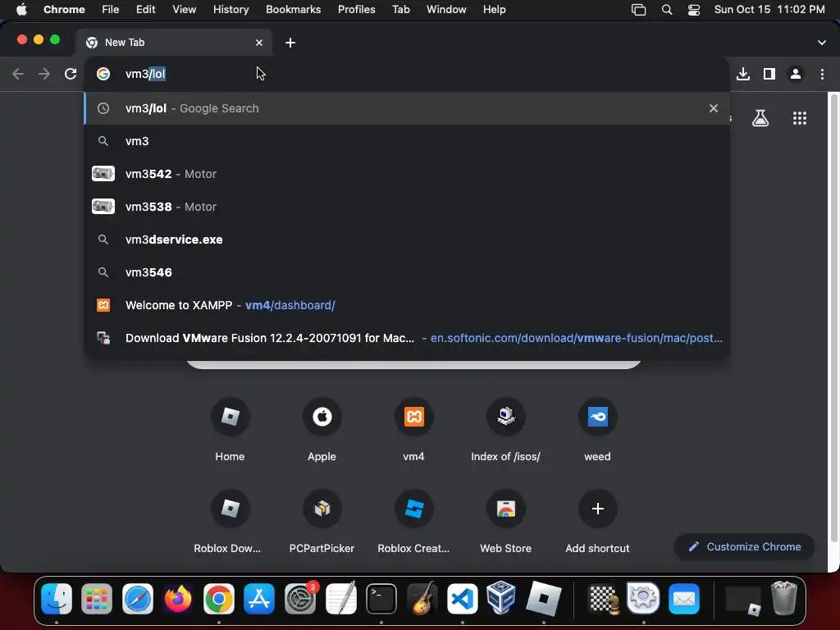This screenshot has width=840, height=630.
Task: Open the Chrome Labs flask icon
Action: pyautogui.click(x=760, y=118)
